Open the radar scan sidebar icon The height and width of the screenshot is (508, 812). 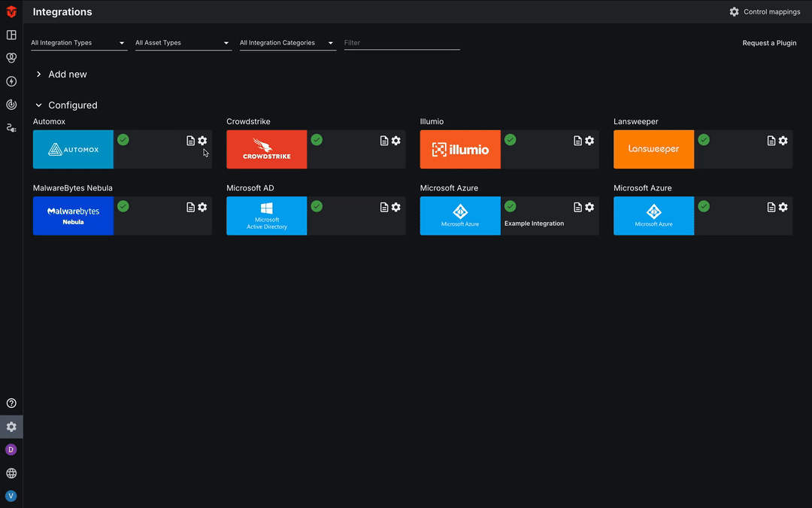point(11,105)
